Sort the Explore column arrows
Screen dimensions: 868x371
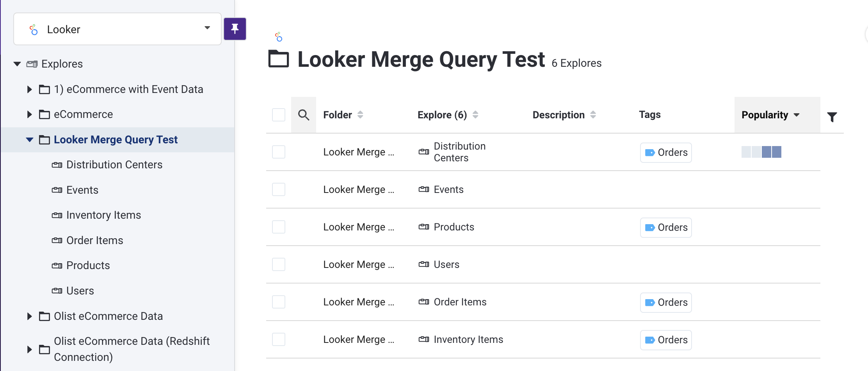475,115
